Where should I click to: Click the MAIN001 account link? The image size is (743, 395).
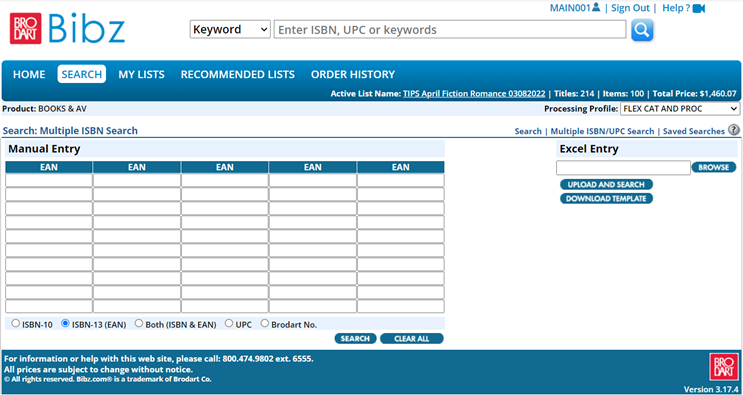[x=571, y=8]
